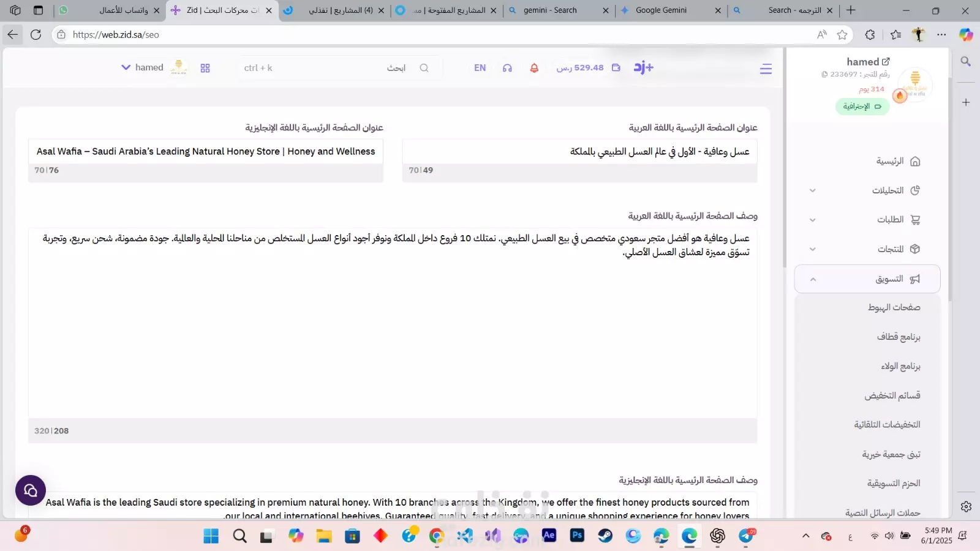Add this page to favorites star
The height and width of the screenshot is (551, 980).
coord(842,35)
